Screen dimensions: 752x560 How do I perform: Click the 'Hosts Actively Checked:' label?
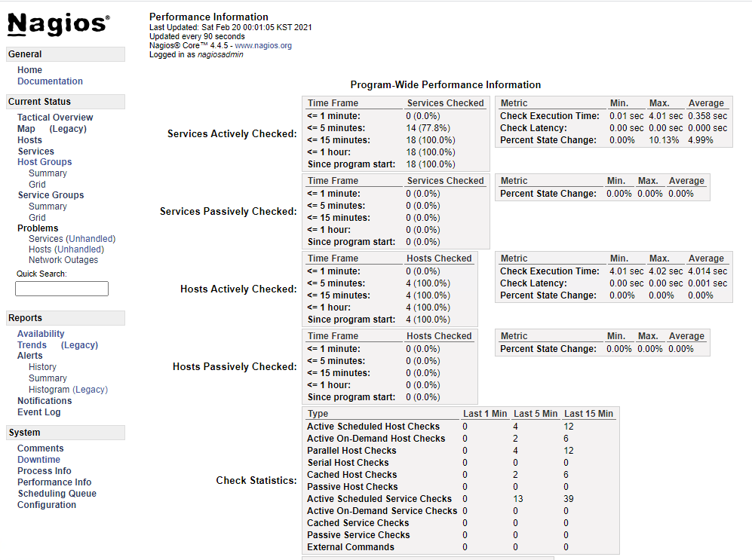[238, 289]
